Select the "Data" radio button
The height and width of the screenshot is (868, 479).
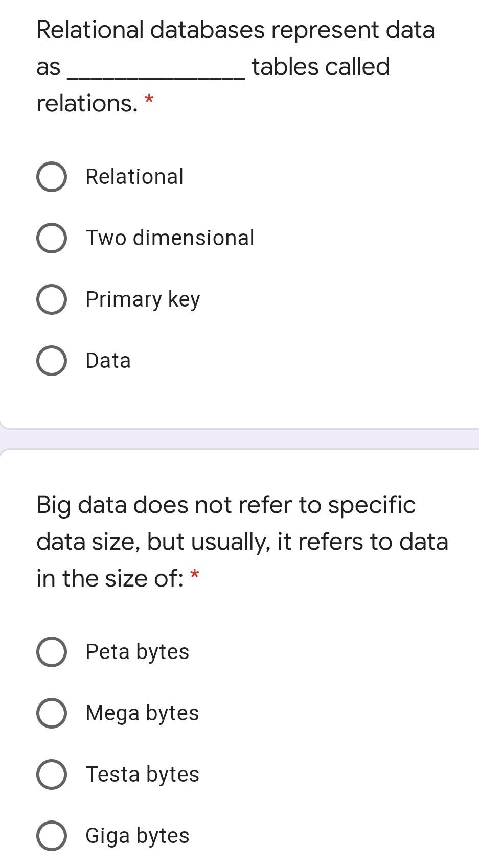click(52, 361)
